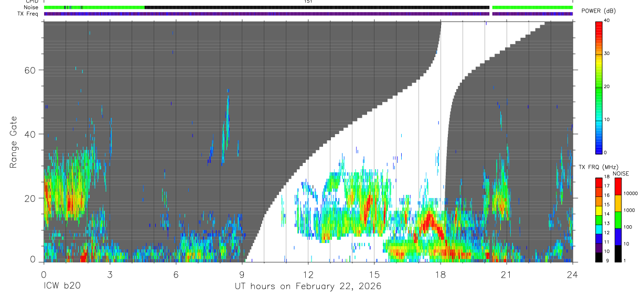644x297 pixels.
Task: Click the 1000 tick on noise scale
Action: click(629, 210)
